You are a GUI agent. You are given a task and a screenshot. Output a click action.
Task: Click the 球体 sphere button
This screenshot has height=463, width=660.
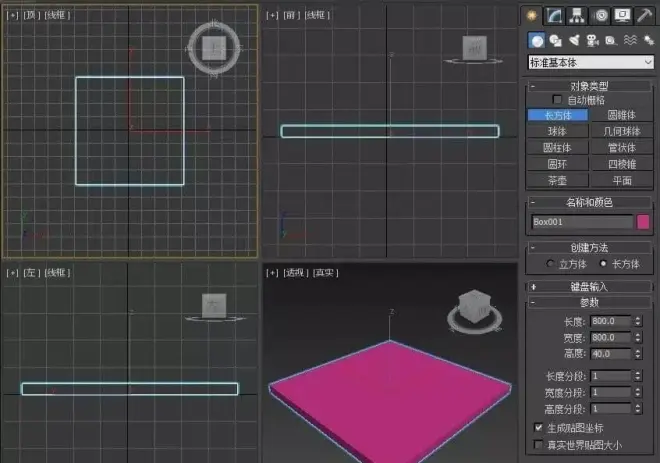(558, 131)
